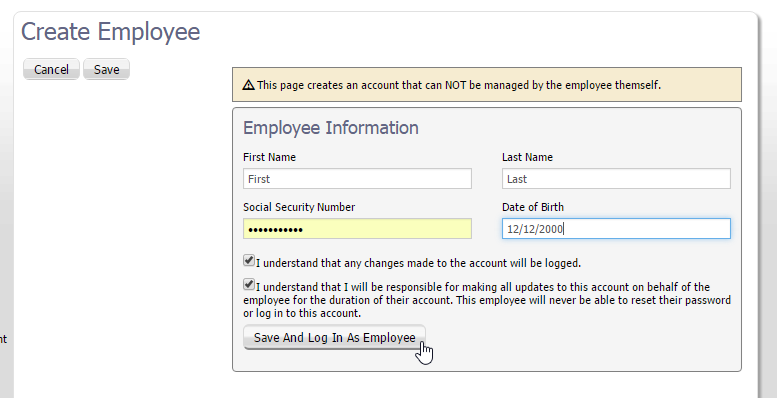Click the Save button beside Cancel
Image resolution: width=777 pixels, height=398 pixels.
coord(107,69)
